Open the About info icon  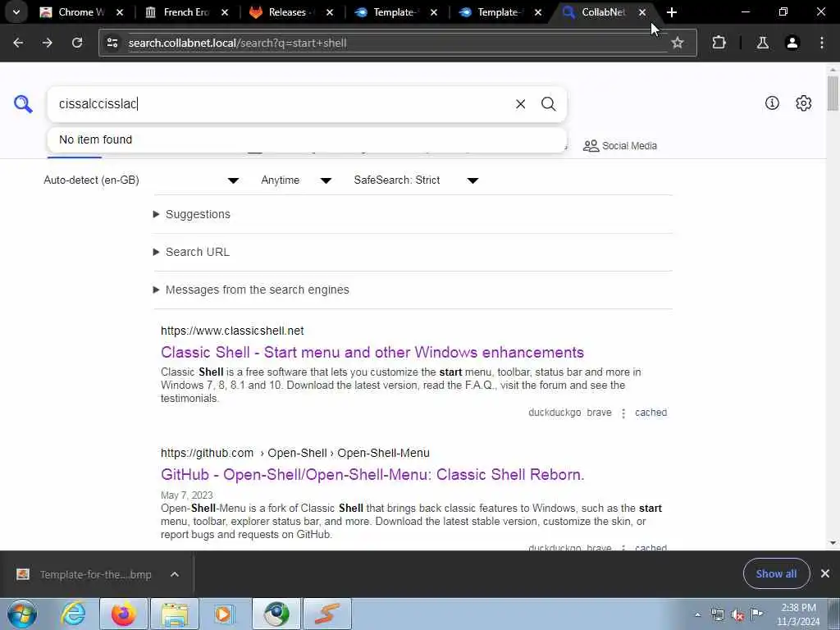pyautogui.click(x=772, y=103)
